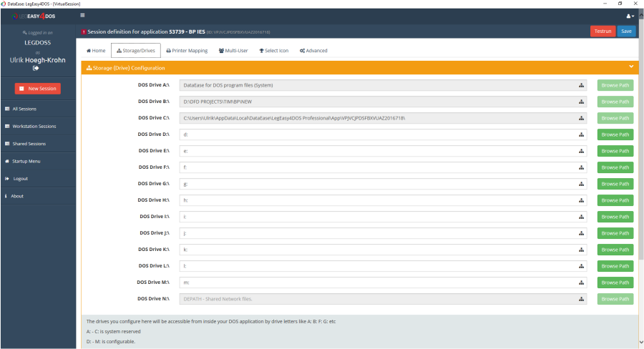Viewport: 644px width, 349px height.
Task: Click the 'LEGDOS5' workstation name
Action: [x=38, y=43]
